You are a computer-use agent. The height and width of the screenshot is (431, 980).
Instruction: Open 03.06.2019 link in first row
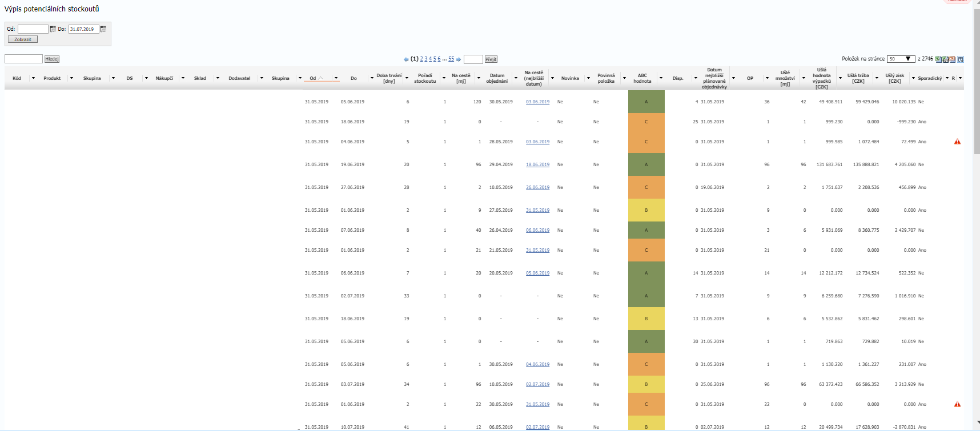pyautogui.click(x=537, y=102)
